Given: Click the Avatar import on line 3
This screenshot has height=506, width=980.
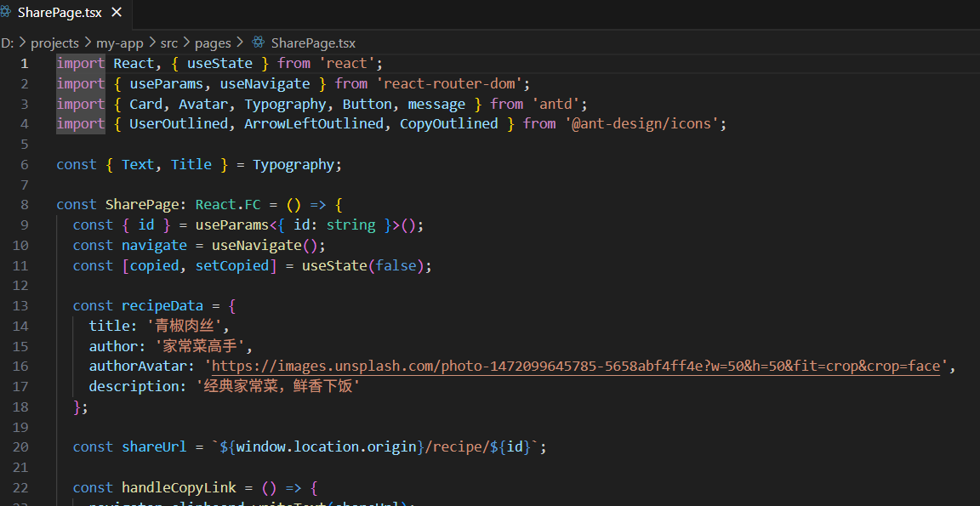Looking at the screenshot, I should pos(203,104).
